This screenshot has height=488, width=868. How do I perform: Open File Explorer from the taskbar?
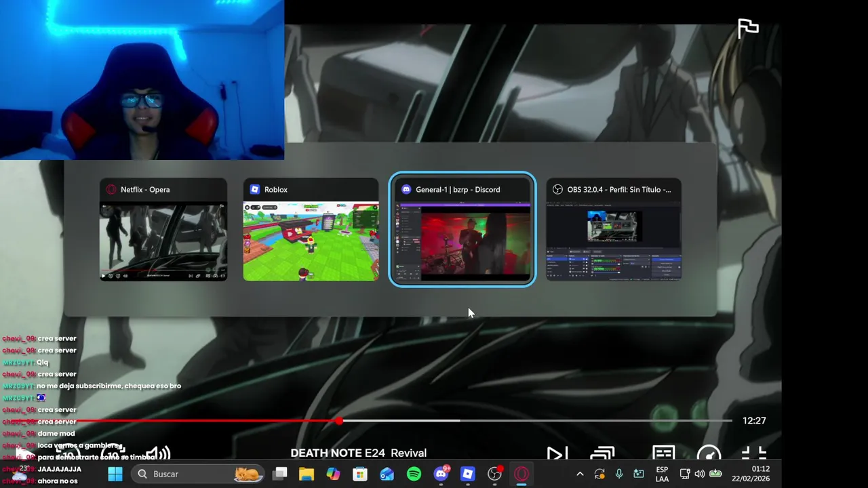pyautogui.click(x=307, y=474)
